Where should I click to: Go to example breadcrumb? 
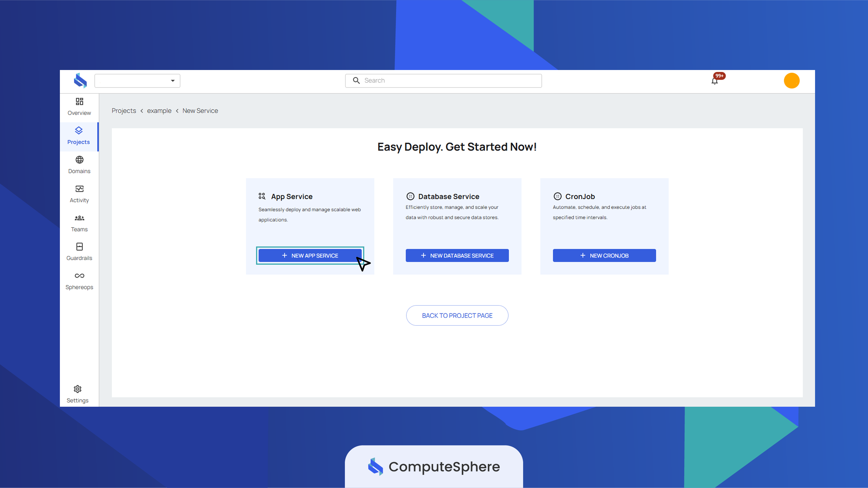click(x=159, y=111)
